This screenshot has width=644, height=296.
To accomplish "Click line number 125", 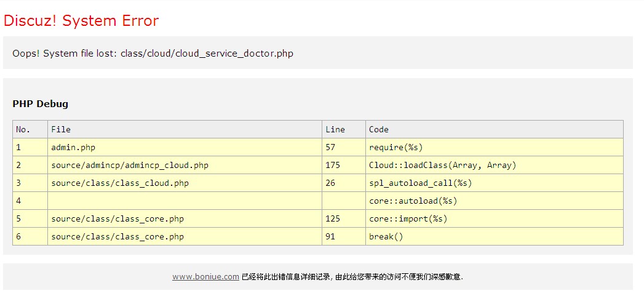I will click(x=344, y=218).
